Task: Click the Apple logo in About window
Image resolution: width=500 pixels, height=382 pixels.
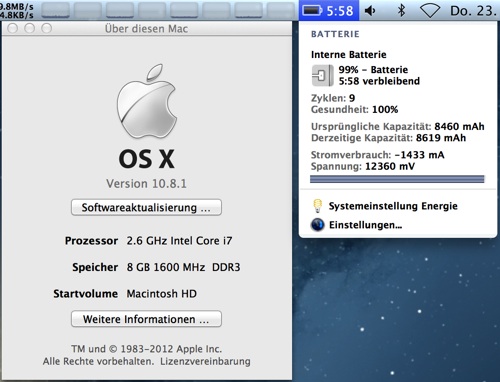Action: pos(146,101)
